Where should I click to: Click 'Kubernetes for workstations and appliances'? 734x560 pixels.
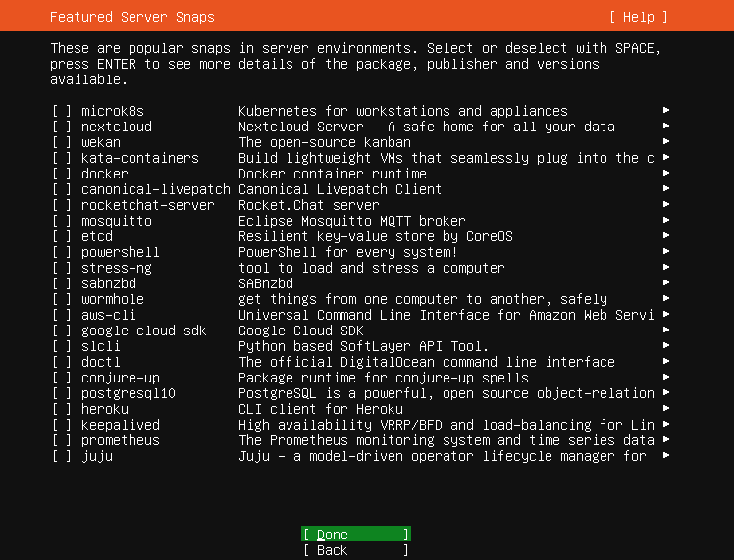(x=403, y=111)
